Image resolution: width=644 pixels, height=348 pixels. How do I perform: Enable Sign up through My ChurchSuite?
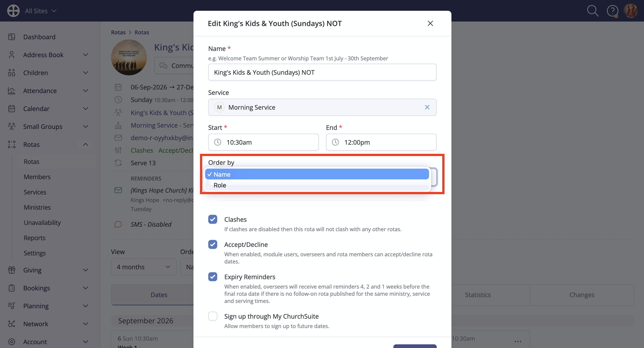click(213, 316)
